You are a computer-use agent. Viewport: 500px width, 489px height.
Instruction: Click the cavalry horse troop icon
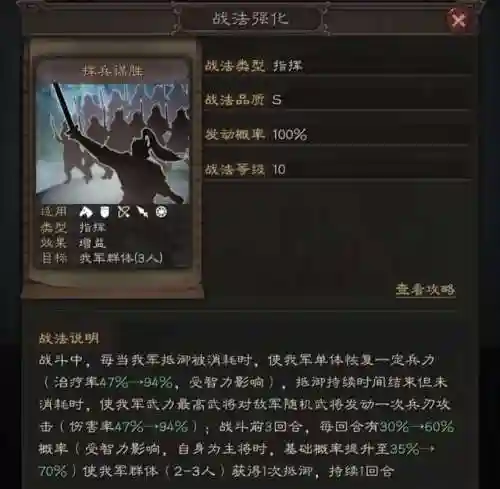[86, 212]
